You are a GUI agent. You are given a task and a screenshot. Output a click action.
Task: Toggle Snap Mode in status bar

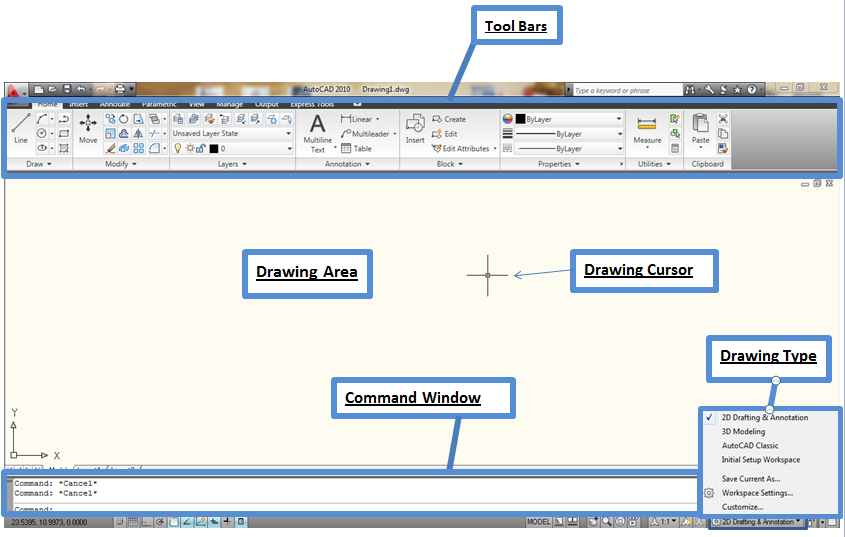tap(120, 522)
